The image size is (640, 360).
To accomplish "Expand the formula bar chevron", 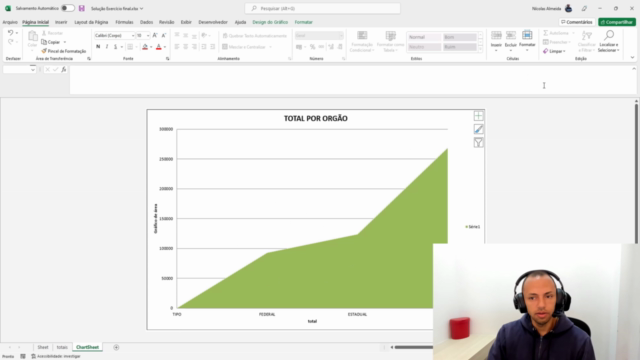I will [x=634, y=69].
